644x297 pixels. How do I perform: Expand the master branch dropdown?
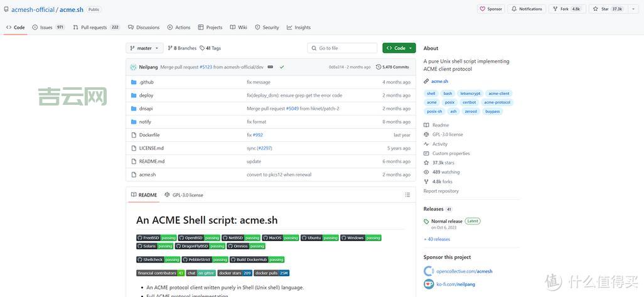144,48
